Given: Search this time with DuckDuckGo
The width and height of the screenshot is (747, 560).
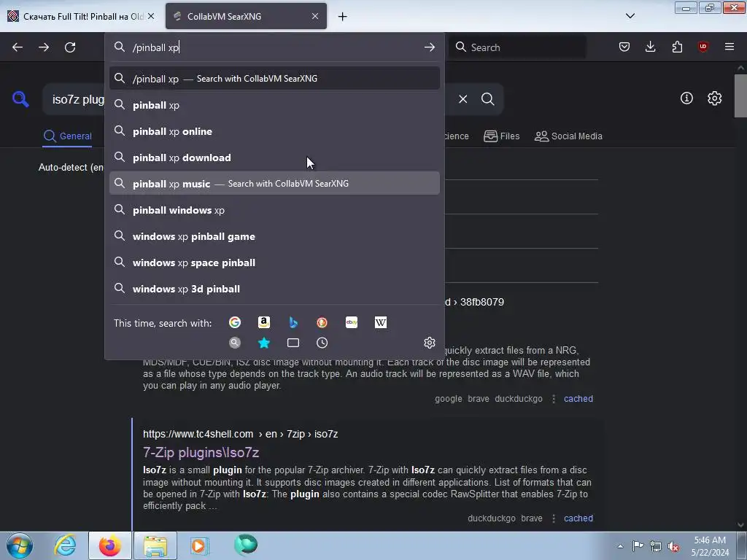Looking at the screenshot, I should (322, 322).
